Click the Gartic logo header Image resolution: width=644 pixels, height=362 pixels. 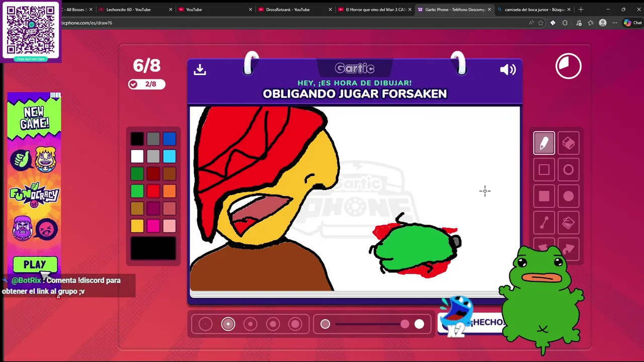[355, 68]
